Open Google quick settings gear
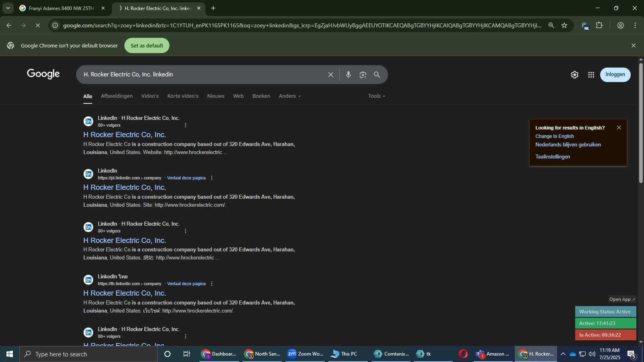 tap(574, 75)
